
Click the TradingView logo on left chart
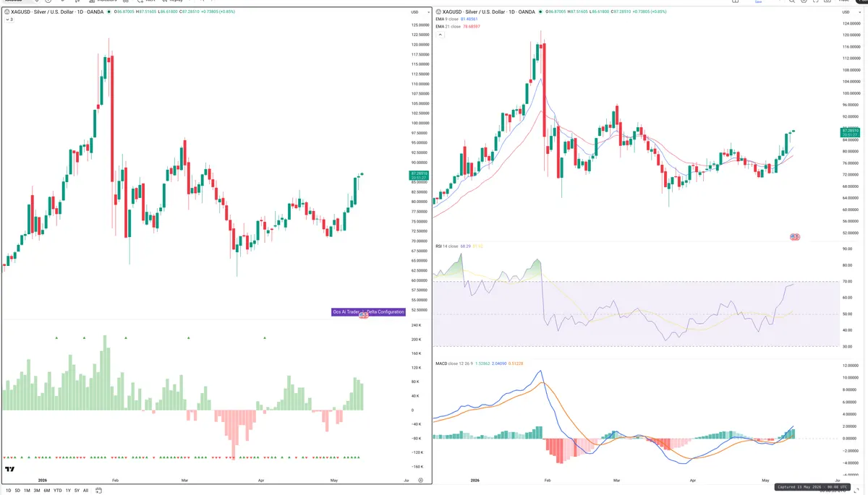coord(9,470)
